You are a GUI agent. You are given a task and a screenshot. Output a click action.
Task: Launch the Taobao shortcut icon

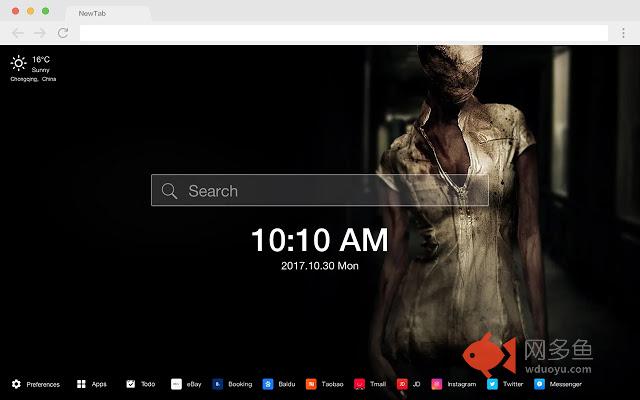[x=311, y=384]
